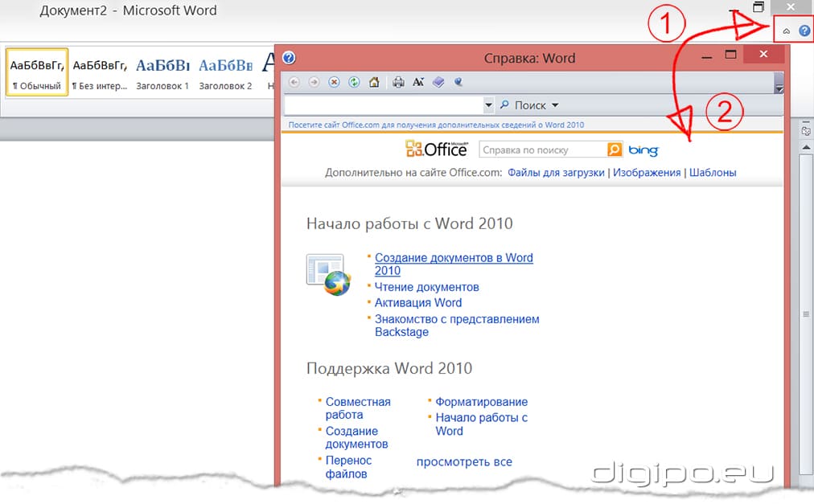Screen dimensions: 814x504
Task: Open the search history dropdown arrow
Action: point(489,104)
